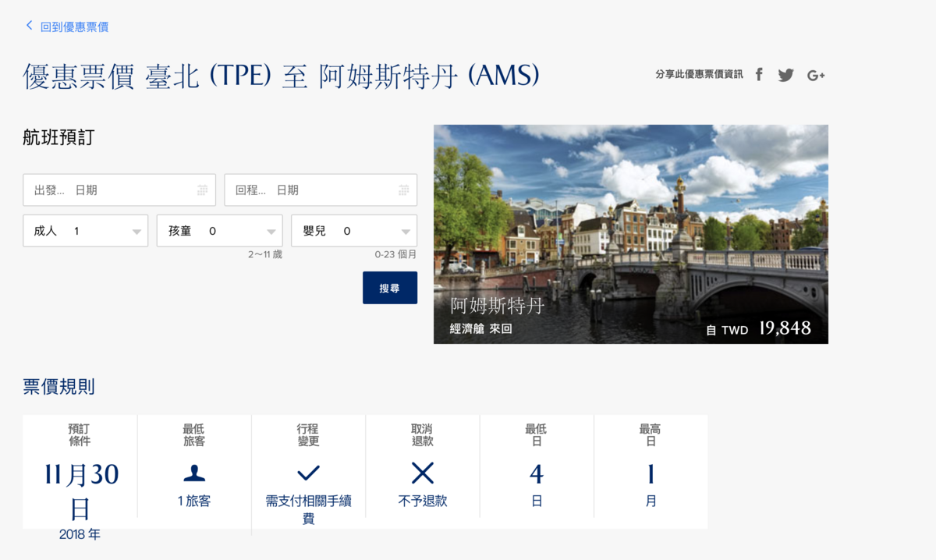
Task: Go back via 回到優惠票價 link
Action: tap(74, 27)
